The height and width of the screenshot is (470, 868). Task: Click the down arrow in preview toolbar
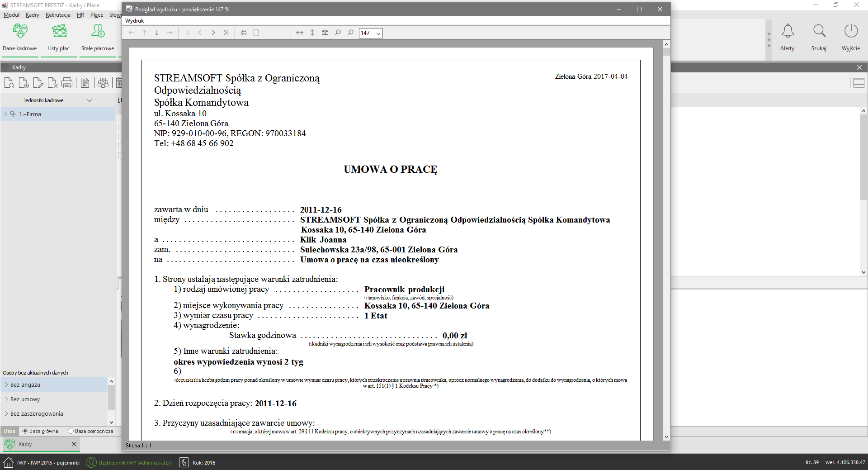click(x=157, y=33)
